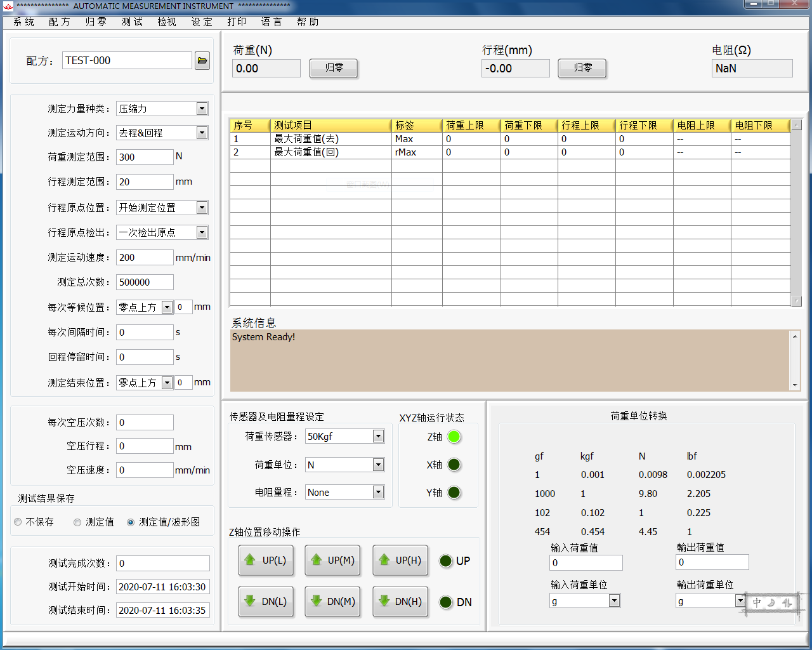The width and height of the screenshot is (812, 650).
Task: Click the 行程测定范围 field
Action: click(145, 182)
